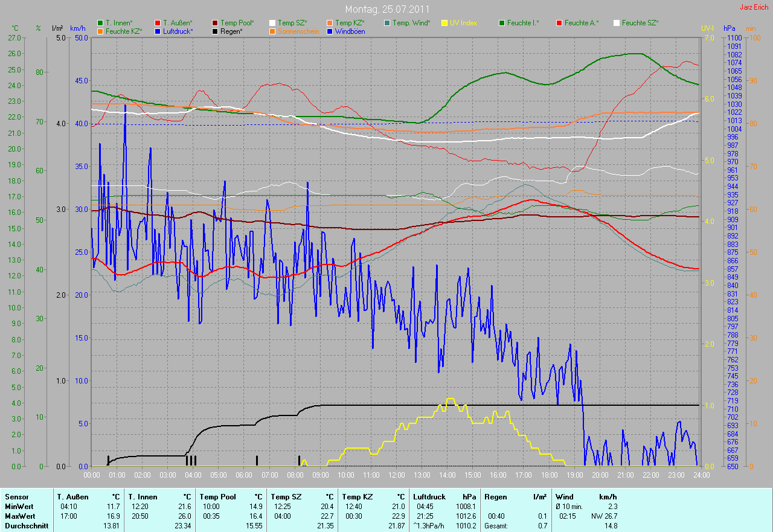The height and width of the screenshot is (532, 773).
Task: Click the Luftdruck column header in table
Action: pos(429,497)
